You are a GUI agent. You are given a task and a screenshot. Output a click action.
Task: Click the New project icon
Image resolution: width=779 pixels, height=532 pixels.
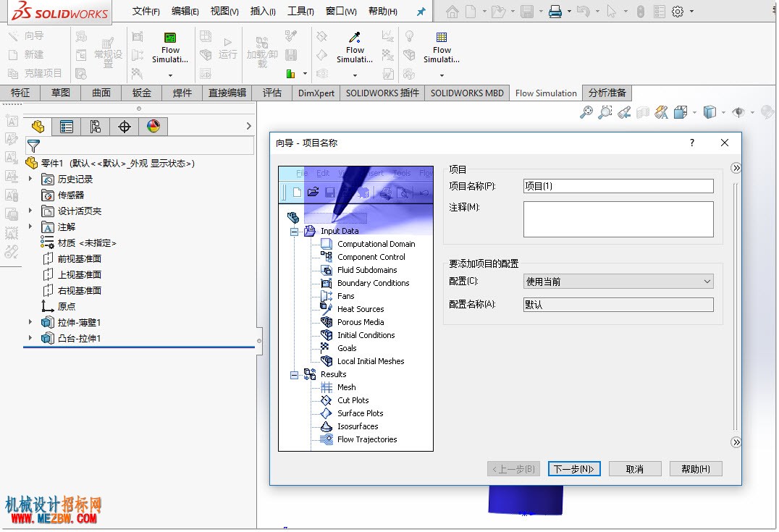coord(27,54)
